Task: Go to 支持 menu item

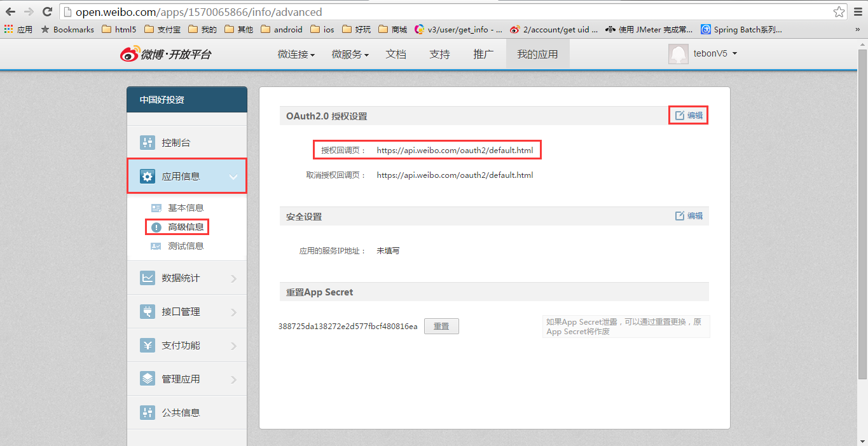Action: [439, 55]
